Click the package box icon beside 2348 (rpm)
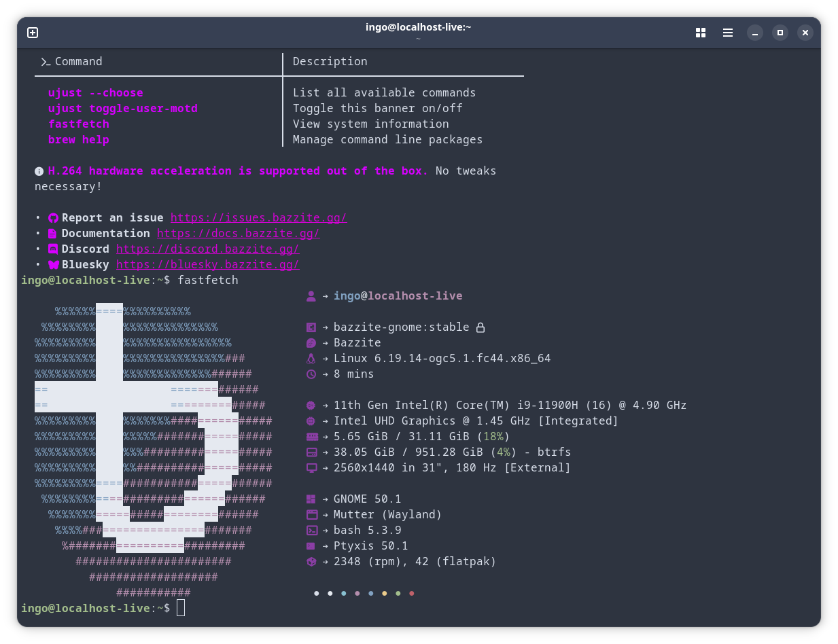Screen dimensions: 838x644 click(311, 562)
